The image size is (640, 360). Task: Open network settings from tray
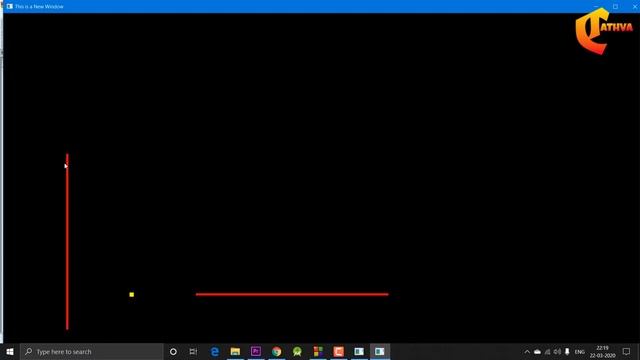coord(547,351)
